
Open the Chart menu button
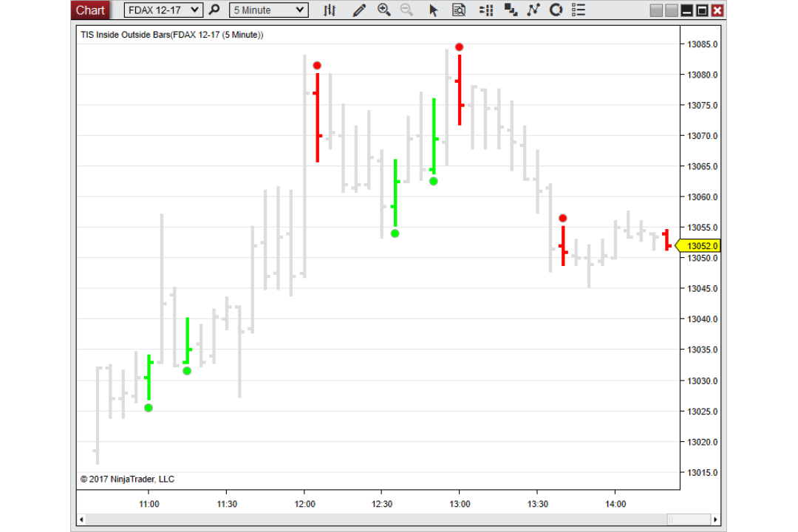[x=90, y=10]
